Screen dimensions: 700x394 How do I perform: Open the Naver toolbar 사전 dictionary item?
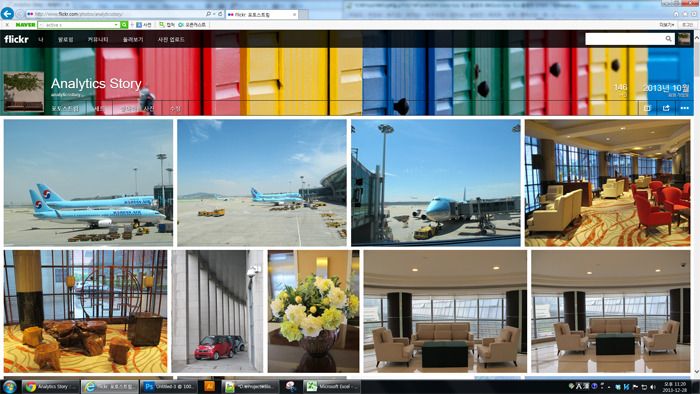(x=144, y=25)
